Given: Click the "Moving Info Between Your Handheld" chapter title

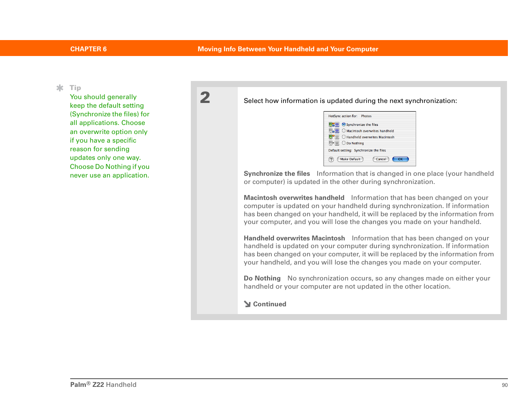Looking at the screenshot, I should pos(288,49).
